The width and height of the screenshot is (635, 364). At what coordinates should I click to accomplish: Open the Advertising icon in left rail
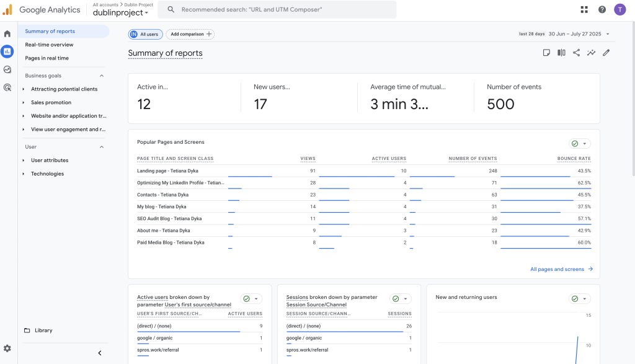click(7, 87)
